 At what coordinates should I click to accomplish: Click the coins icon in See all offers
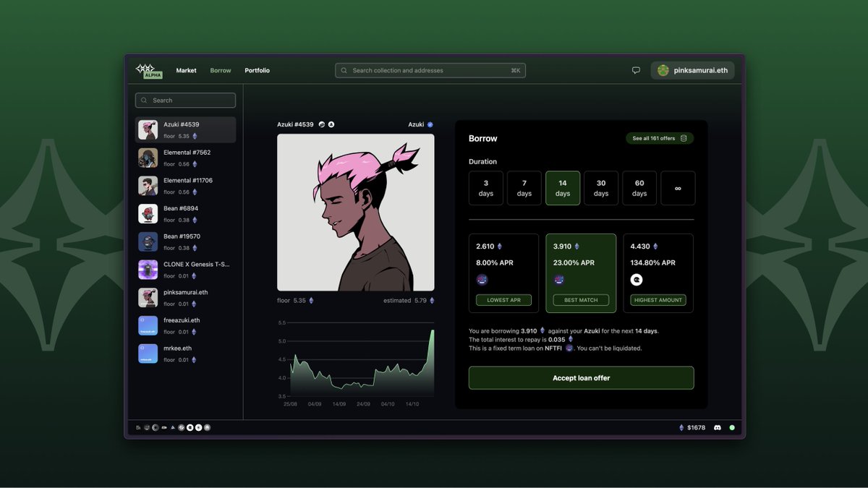point(684,138)
